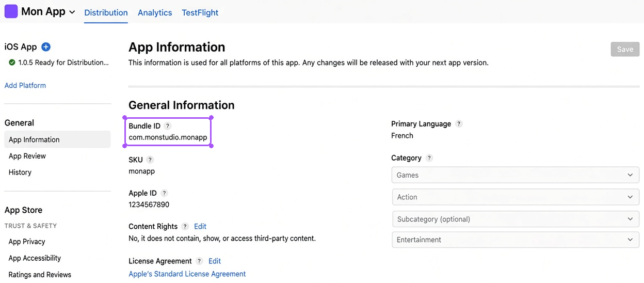Click the SKU help icon
Viewport: 644px width, 283px height.
150,160
